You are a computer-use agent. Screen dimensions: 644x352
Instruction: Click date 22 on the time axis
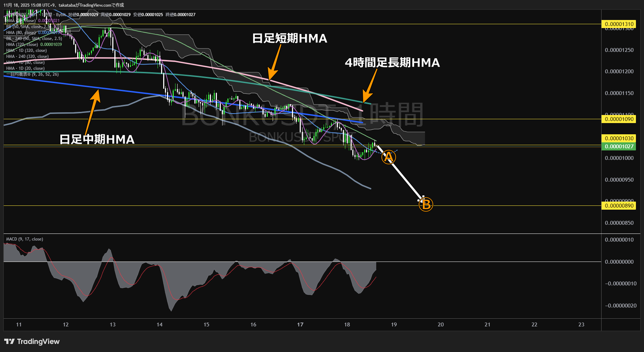535,325
